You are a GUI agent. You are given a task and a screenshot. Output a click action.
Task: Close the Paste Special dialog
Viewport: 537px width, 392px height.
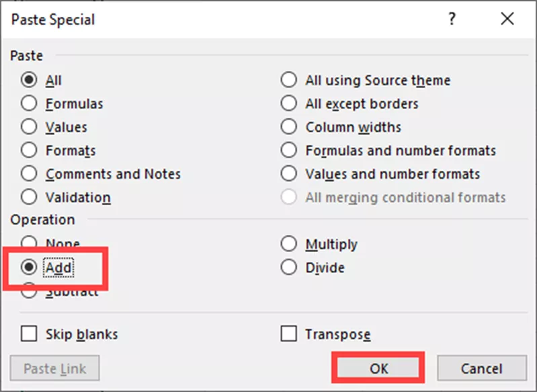[507, 19]
